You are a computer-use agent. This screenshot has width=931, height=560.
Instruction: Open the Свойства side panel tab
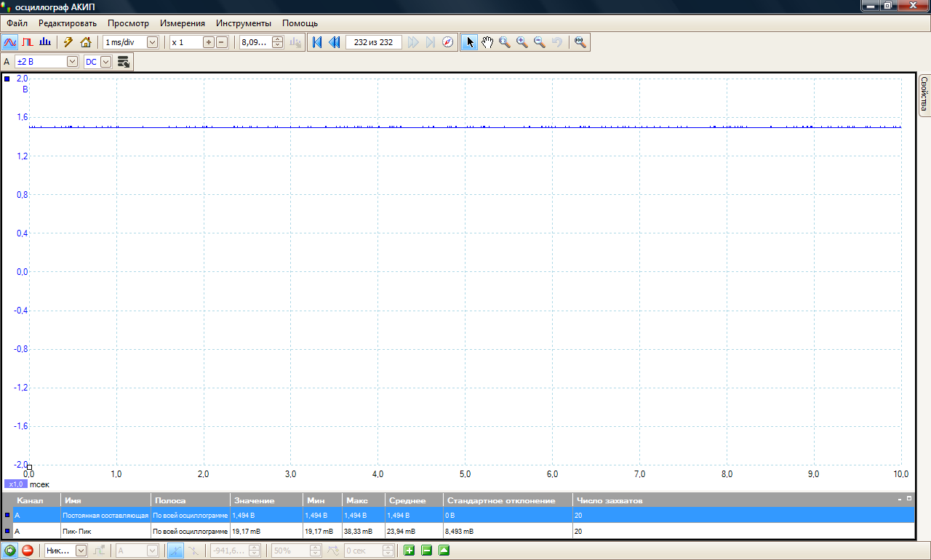point(924,95)
